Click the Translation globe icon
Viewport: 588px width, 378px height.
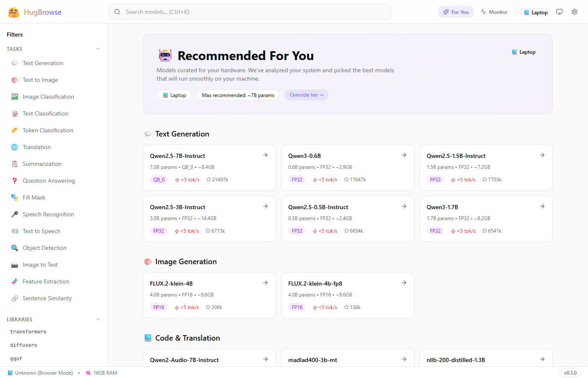pyautogui.click(x=14, y=147)
